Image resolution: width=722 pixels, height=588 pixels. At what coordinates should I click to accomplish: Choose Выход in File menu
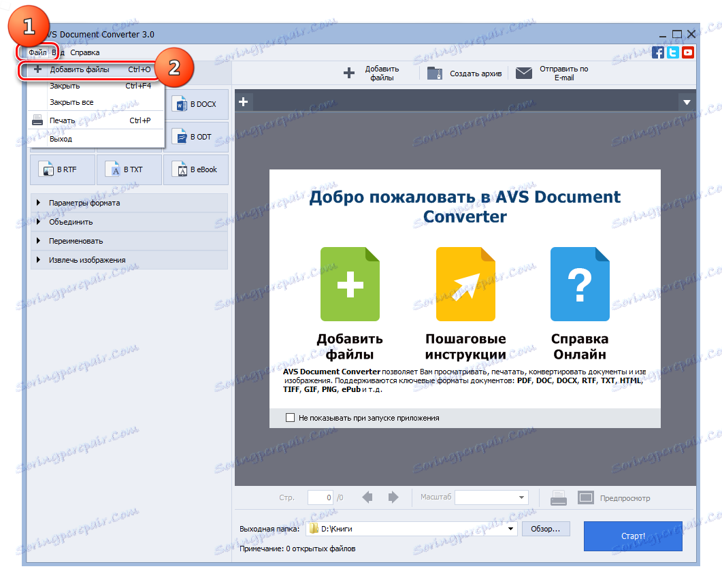[96, 139]
